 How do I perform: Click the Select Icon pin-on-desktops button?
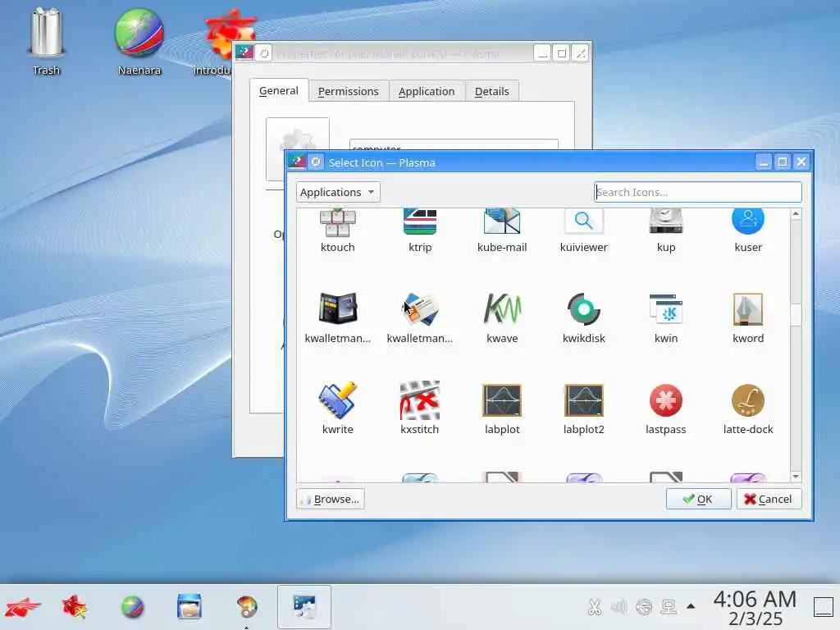(316, 162)
